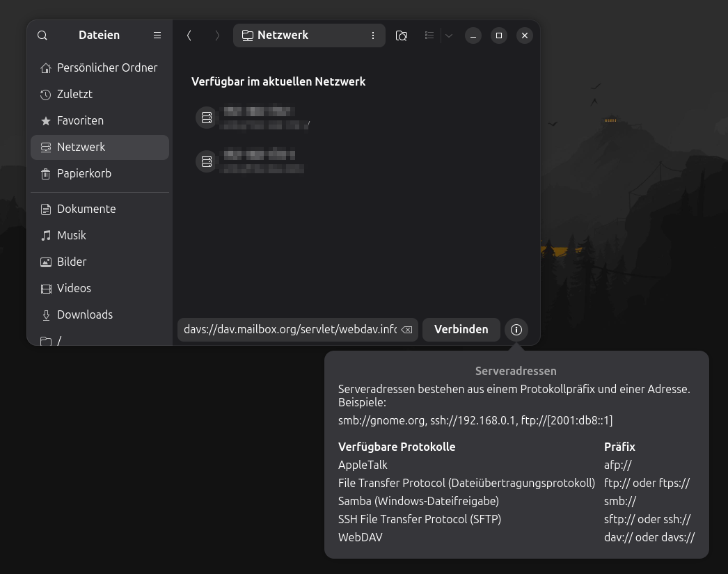
Task: Open the three-dot menu in Netzwerk path bar
Action: coord(373,35)
